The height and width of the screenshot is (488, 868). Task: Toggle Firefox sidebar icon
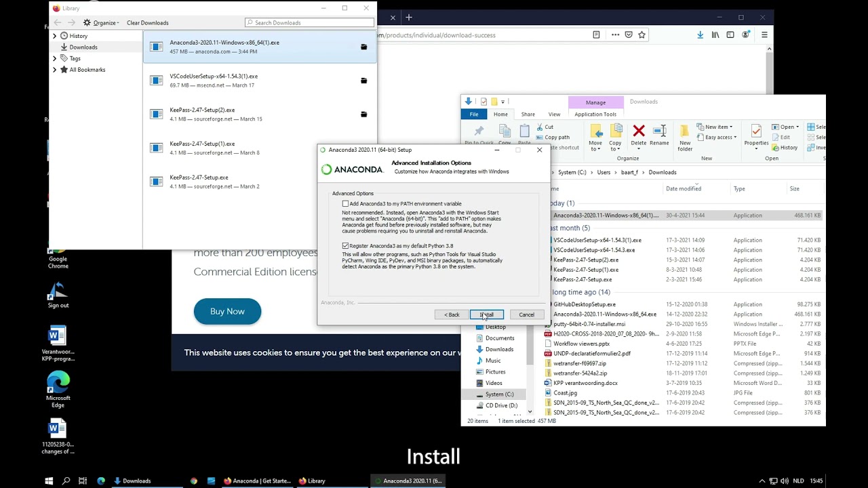coord(730,35)
